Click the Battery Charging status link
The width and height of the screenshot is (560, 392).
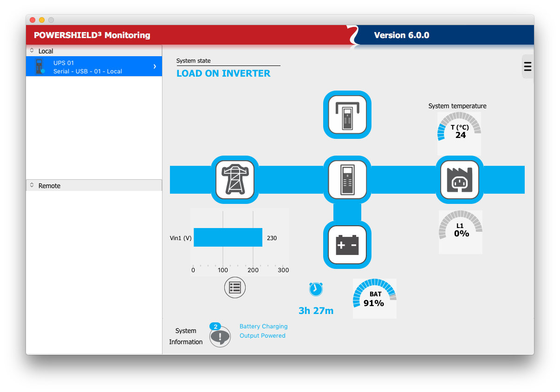pyautogui.click(x=263, y=327)
